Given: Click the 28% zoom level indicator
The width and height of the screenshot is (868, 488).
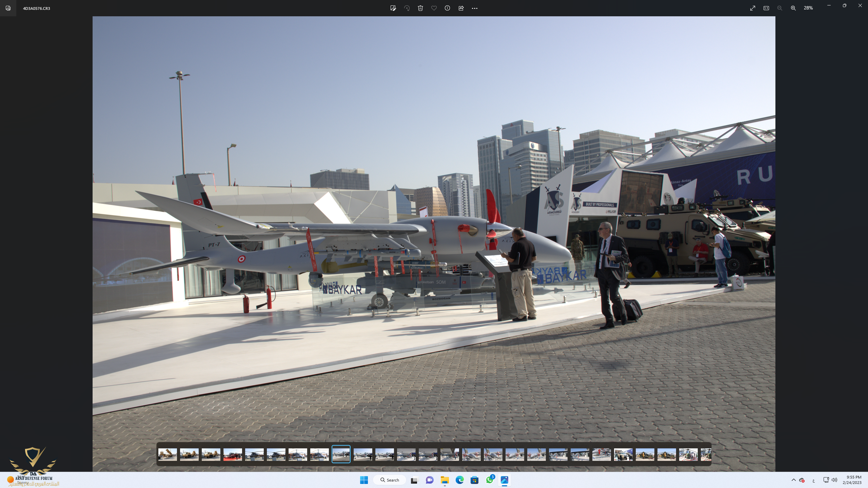Looking at the screenshot, I should pyautogui.click(x=808, y=8).
